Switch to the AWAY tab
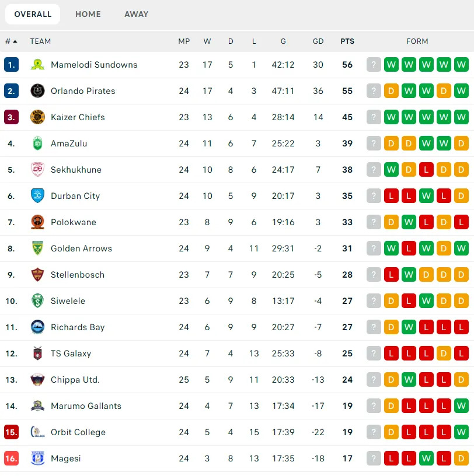The image size is (474, 476). coord(136,14)
